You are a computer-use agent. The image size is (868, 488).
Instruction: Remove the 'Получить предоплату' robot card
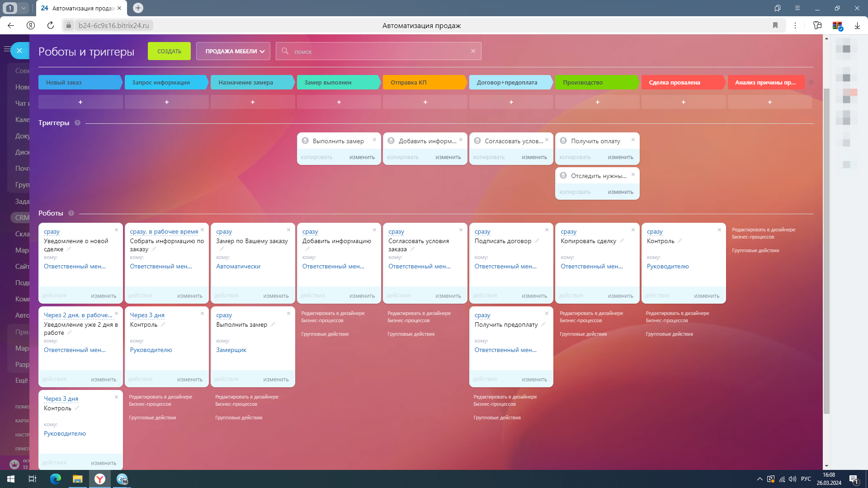pos(547,313)
